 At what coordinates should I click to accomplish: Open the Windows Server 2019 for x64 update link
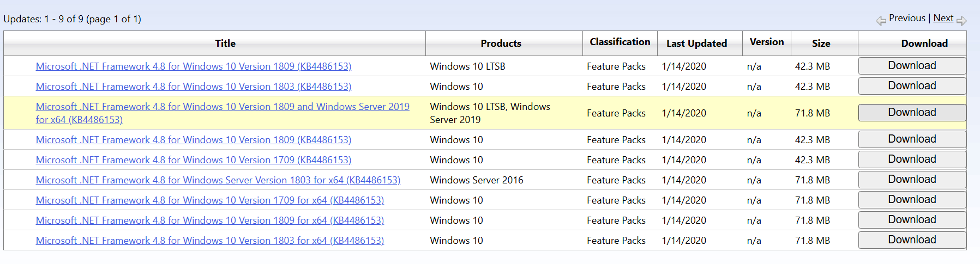click(223, 113)
